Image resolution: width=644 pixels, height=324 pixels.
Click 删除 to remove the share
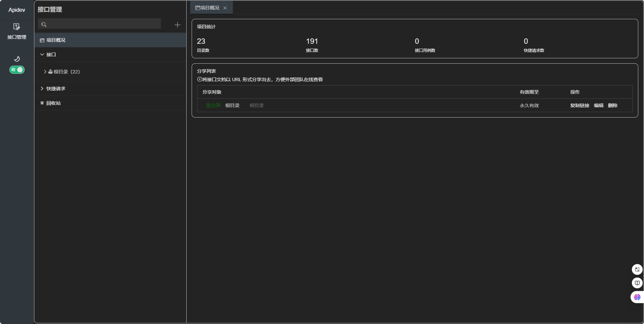[x=613, y=105]
